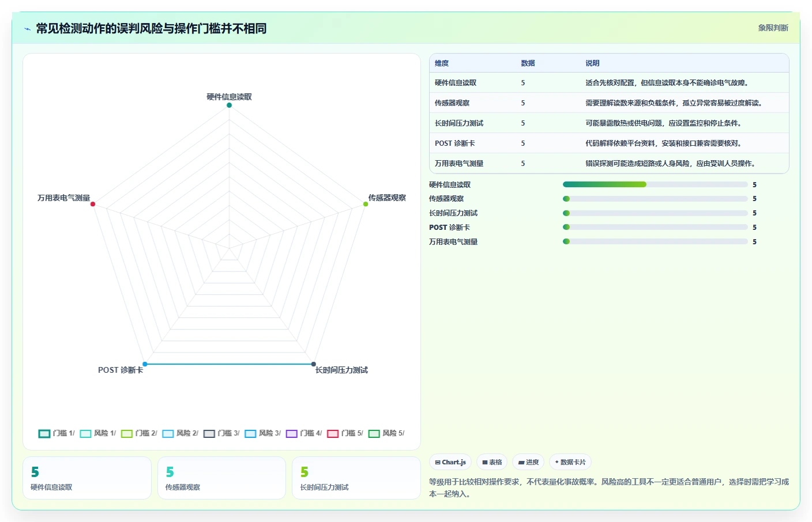Click the blue radar point at POST 诊断卡

click(x=145, y=364)
